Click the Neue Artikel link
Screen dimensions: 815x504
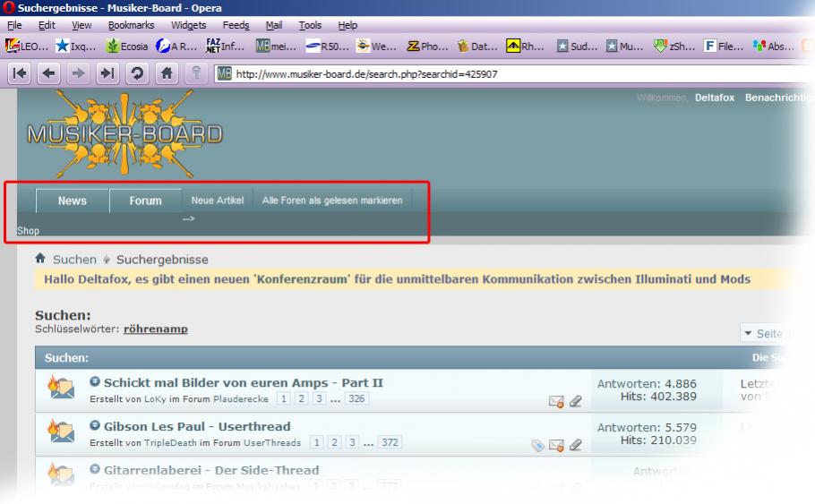tap(218, 200)
